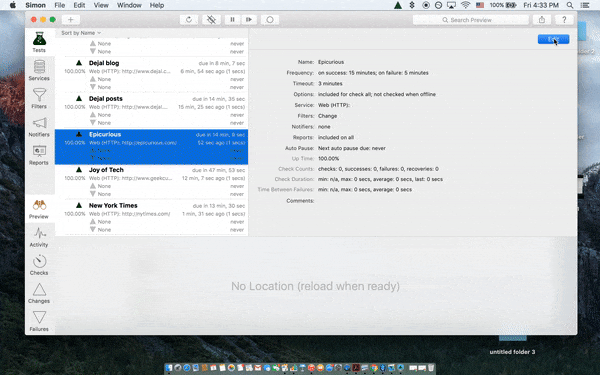Click the Up Time "100.00%" value
600x375 pixels.
click(x=328, y=158)
